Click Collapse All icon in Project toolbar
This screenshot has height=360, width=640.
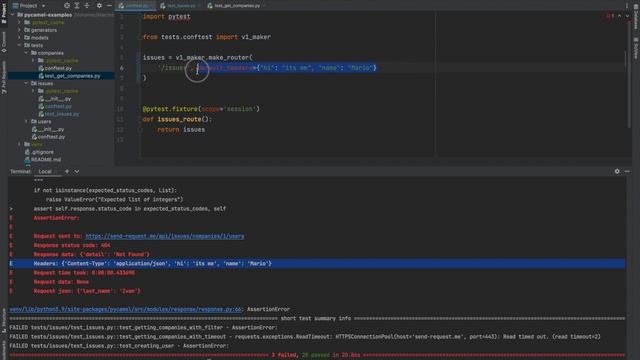pyautogui.click(x=87, y=6)
